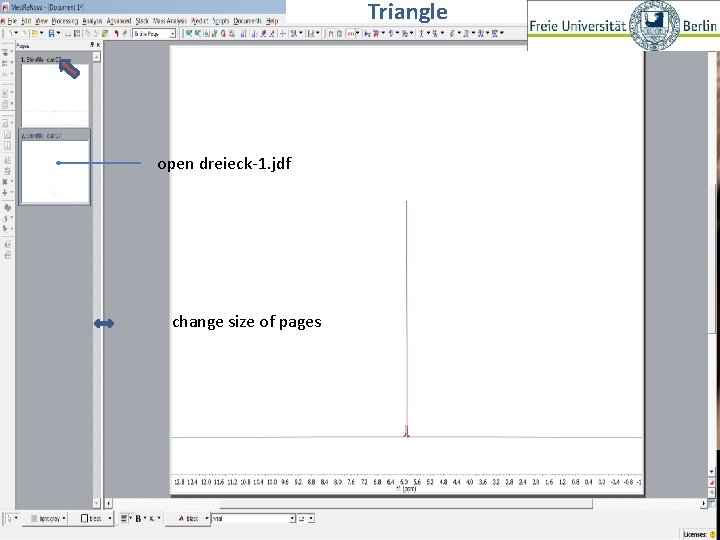Click the Licenses status bar entry
720x540 pixels.
click(x=699, y=534)
